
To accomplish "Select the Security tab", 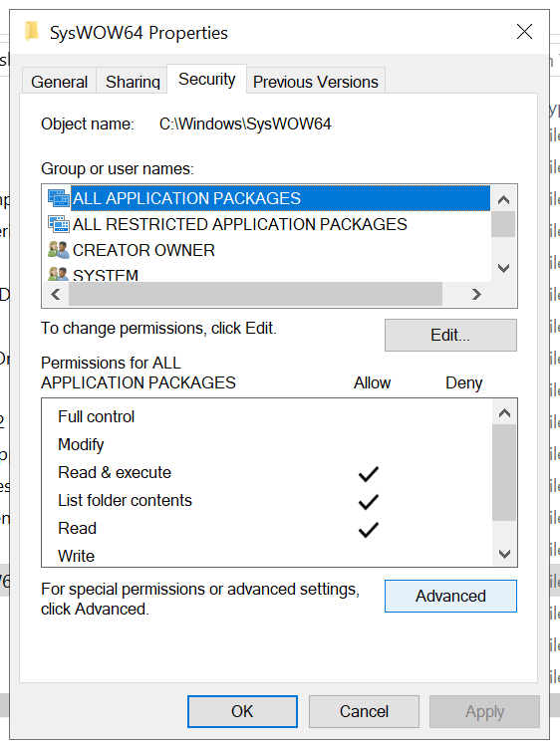I will point(207,79).
